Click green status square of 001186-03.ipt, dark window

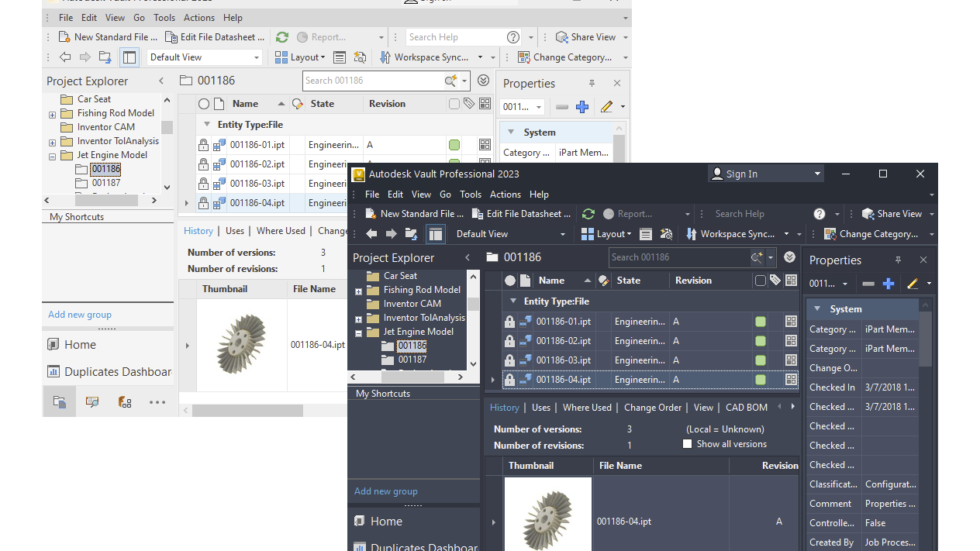coord(761,360)
